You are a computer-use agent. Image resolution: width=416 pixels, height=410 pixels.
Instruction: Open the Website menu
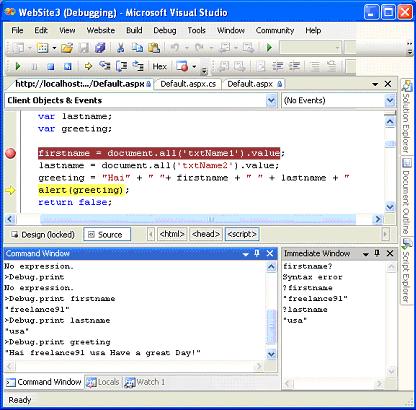pyautogui.click(x=101, y=30)
